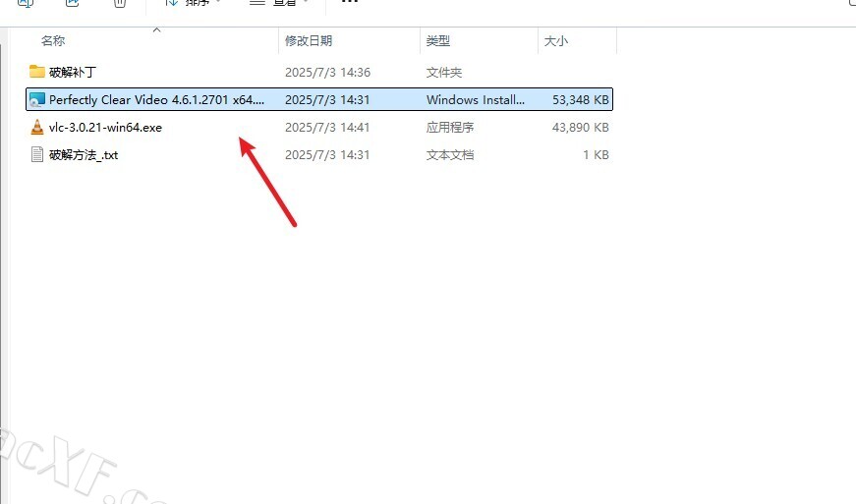Click the 应用程序 type cell
Image resolution: width=856 pixels, height=504 pixels.
tap(450, 128)
